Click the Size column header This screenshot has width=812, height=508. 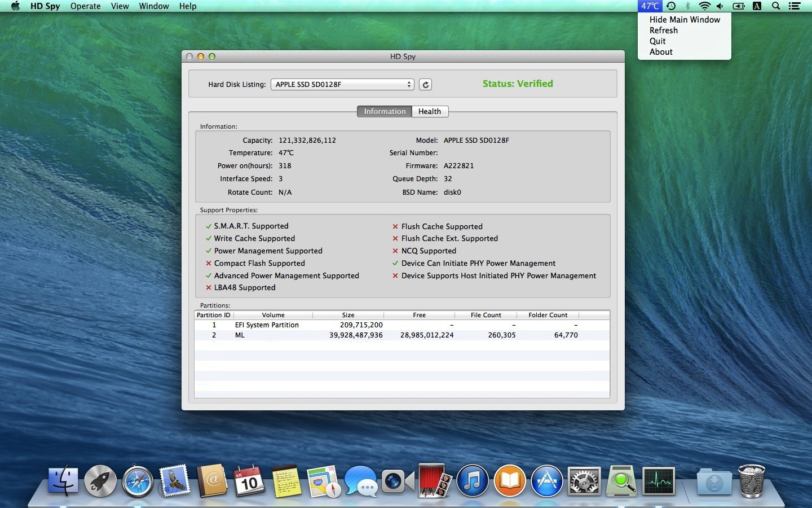click(348, 316)
